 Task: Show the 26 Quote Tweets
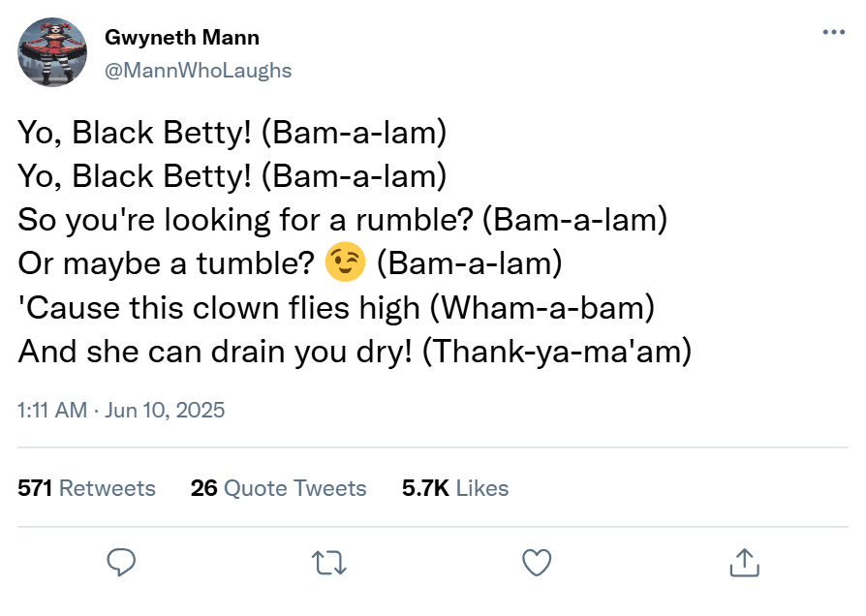(x=279, y=488)
